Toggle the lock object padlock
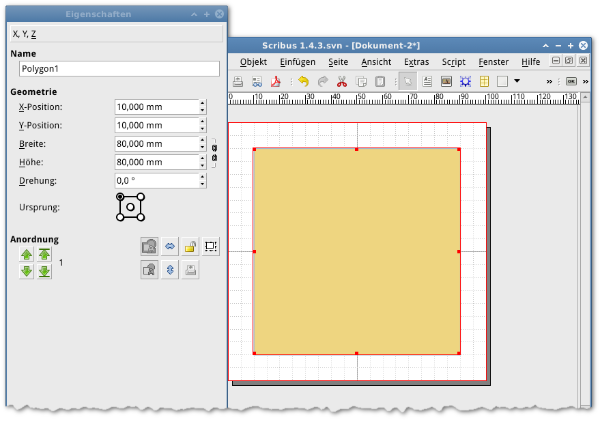Image resolution: width=600 pixels, height=422 pixels. [x=189, y=246]
